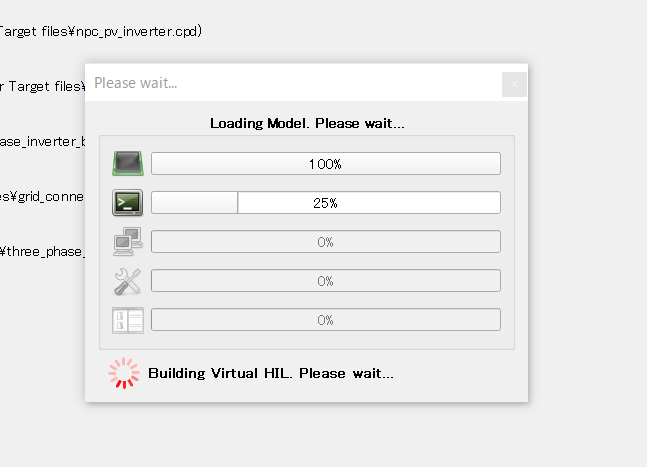Click the red loading spinner icon
647x467 pixels.
123,373
